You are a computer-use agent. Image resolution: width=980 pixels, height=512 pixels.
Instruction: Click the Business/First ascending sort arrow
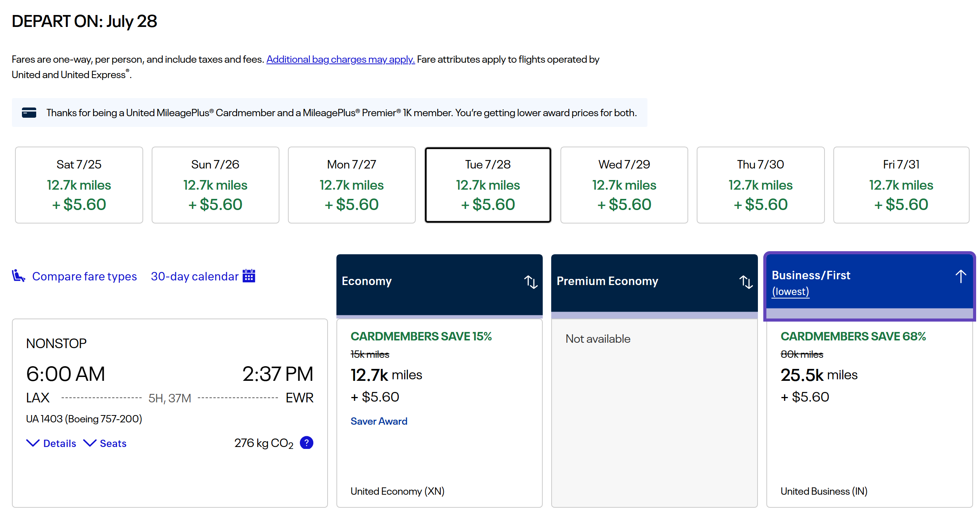(960, 276)
